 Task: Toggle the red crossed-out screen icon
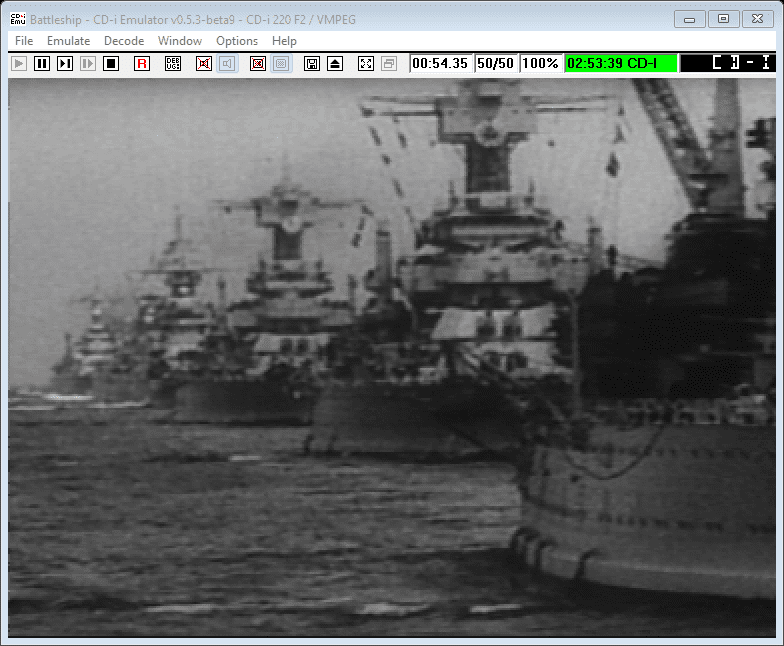258,63
